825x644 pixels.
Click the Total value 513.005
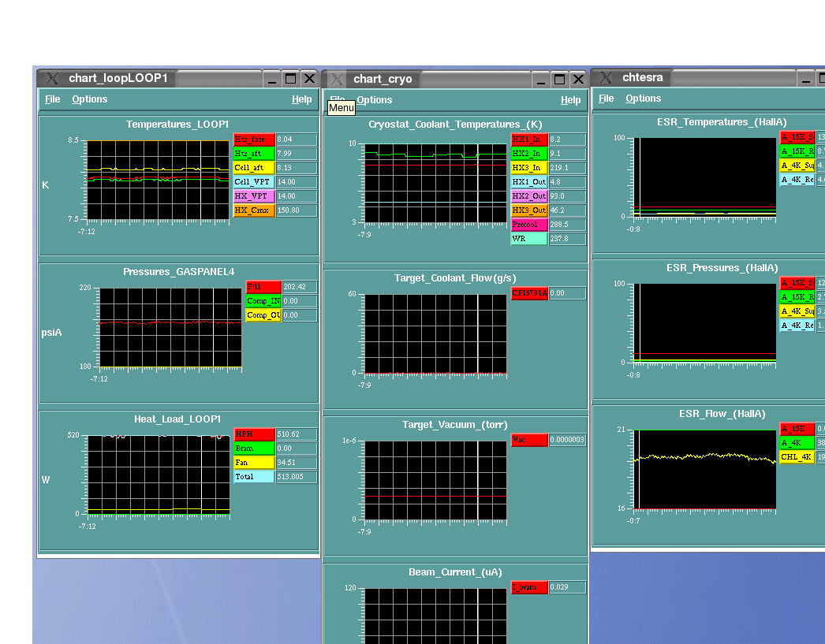point(297,477)
